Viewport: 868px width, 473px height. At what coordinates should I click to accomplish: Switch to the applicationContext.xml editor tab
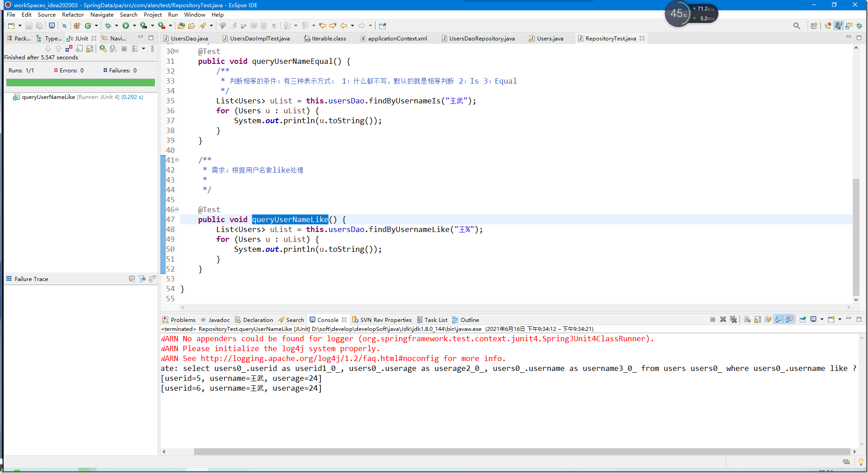pyautogui.click(x=394, y=38)
